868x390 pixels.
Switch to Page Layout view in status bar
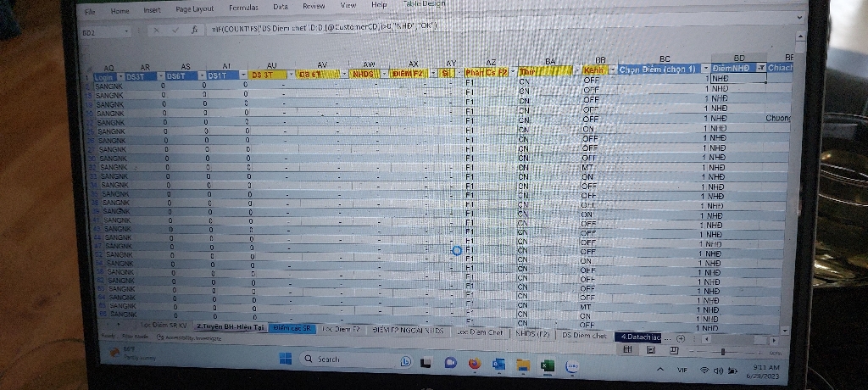[x=648, y=348]
